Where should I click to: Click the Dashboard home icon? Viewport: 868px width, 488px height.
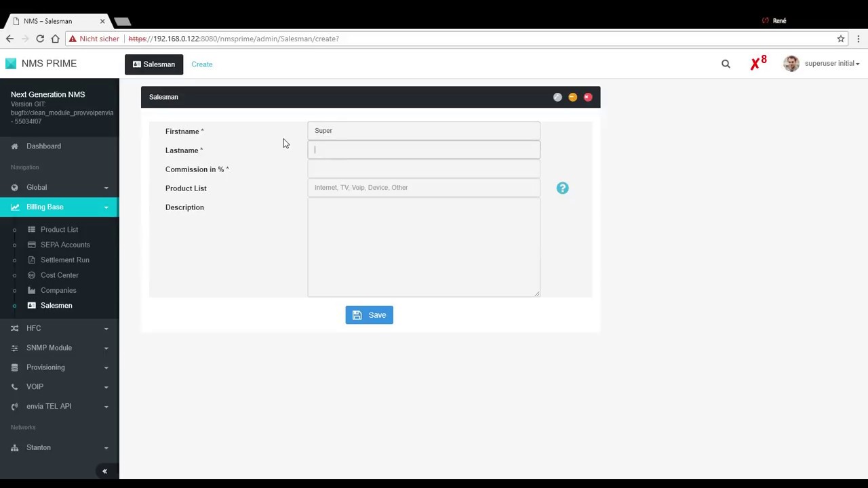point(15,146)
